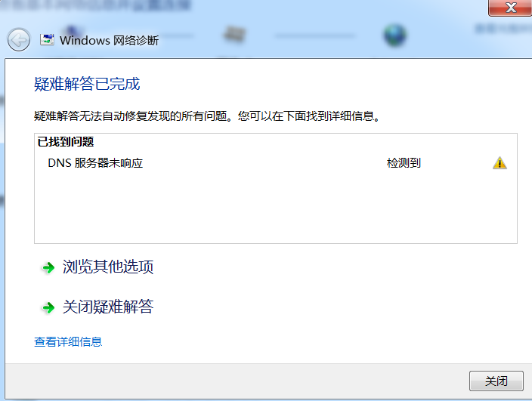
Task: Click the 关闭 button
Action: coord(496,381)
